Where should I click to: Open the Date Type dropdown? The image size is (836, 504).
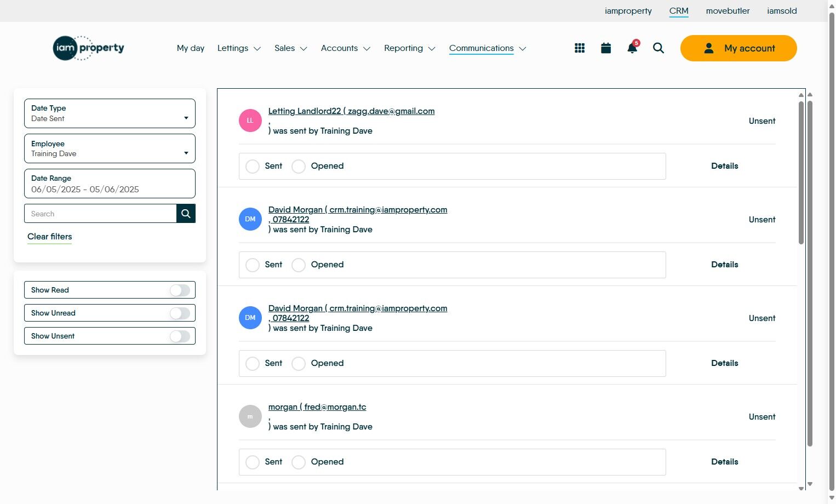110,113
